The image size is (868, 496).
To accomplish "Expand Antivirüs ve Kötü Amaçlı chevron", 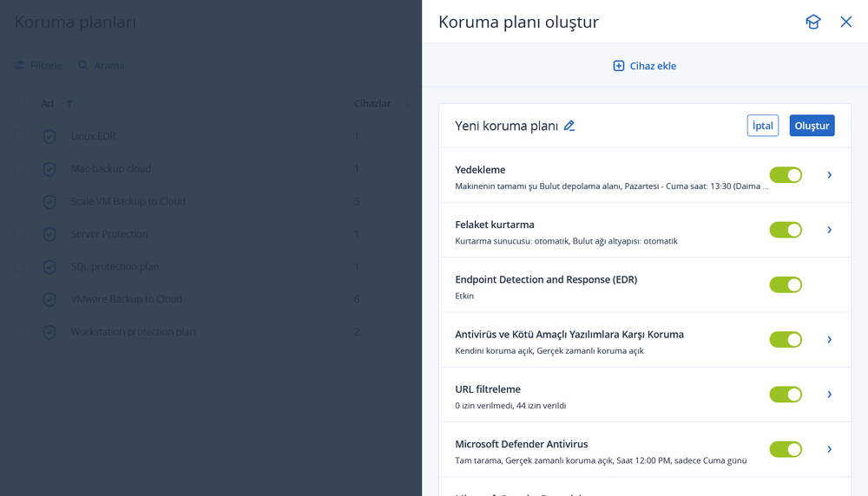I will click(829, 339).
